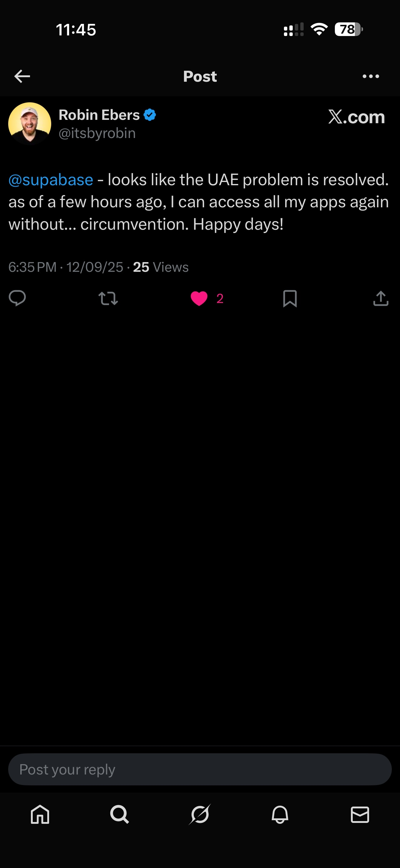Open the three-dot more options menu
This screenshot has width=400, height=868.
coord(371,77)
